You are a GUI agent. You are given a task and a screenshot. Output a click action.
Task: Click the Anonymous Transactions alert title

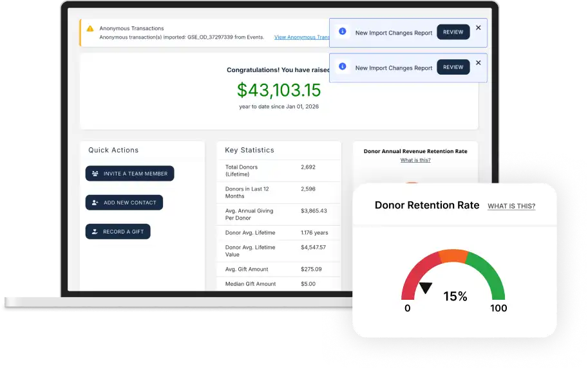(x=131, y=28)
